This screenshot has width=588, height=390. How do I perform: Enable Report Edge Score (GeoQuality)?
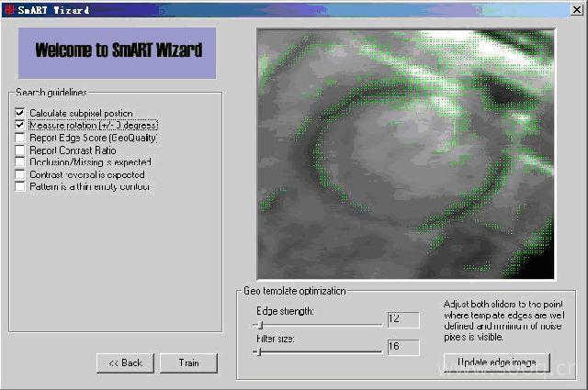click(20, 138)
